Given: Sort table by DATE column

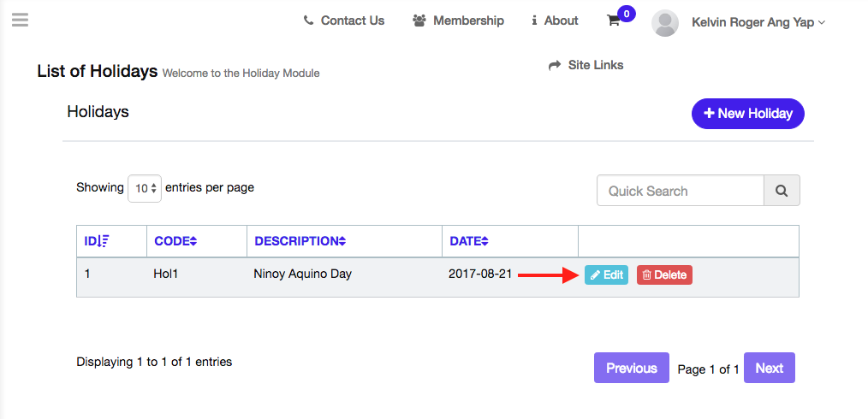Looking at the screenshot, I should point(469,241).
